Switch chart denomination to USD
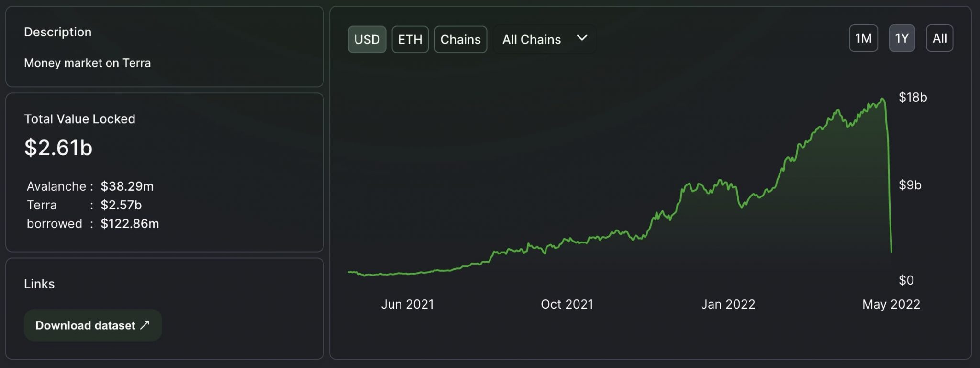Screen dimensions: 980x368 (367, 39)
